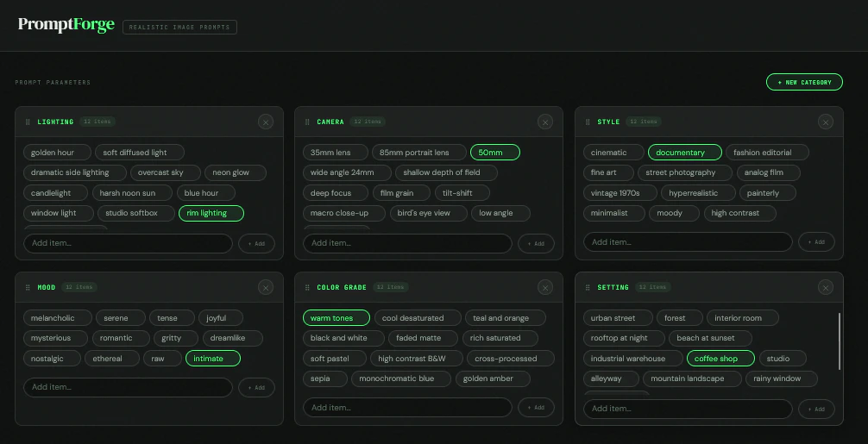Select the film grain chip
Image resolution: width=868 pixels, height=444 pixels.
point(401,193)
